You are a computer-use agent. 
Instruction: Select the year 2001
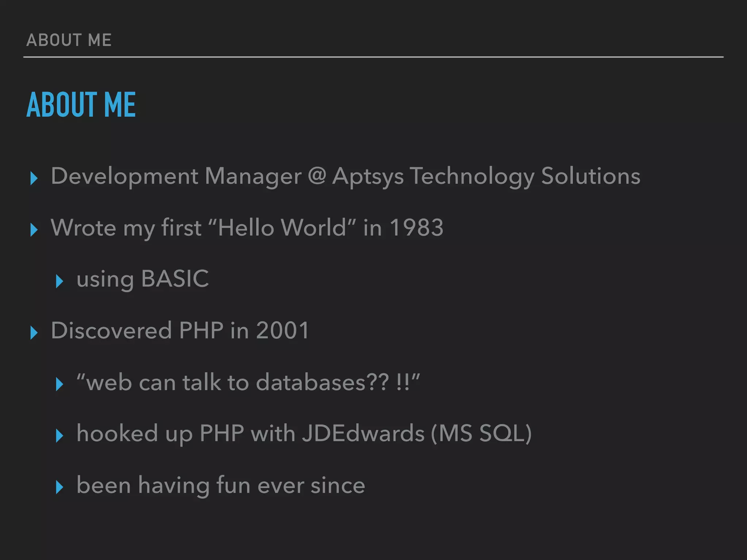tap(282, 331)
